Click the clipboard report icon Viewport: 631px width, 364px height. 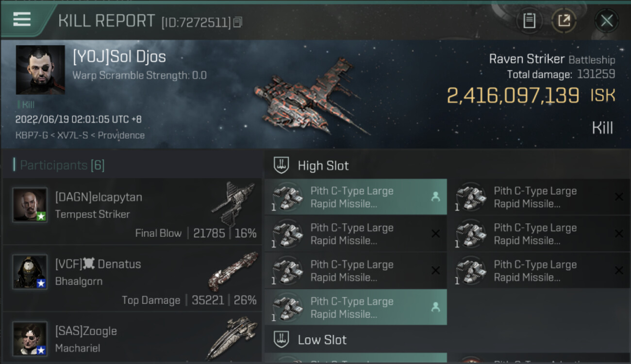tap(529, 20)
